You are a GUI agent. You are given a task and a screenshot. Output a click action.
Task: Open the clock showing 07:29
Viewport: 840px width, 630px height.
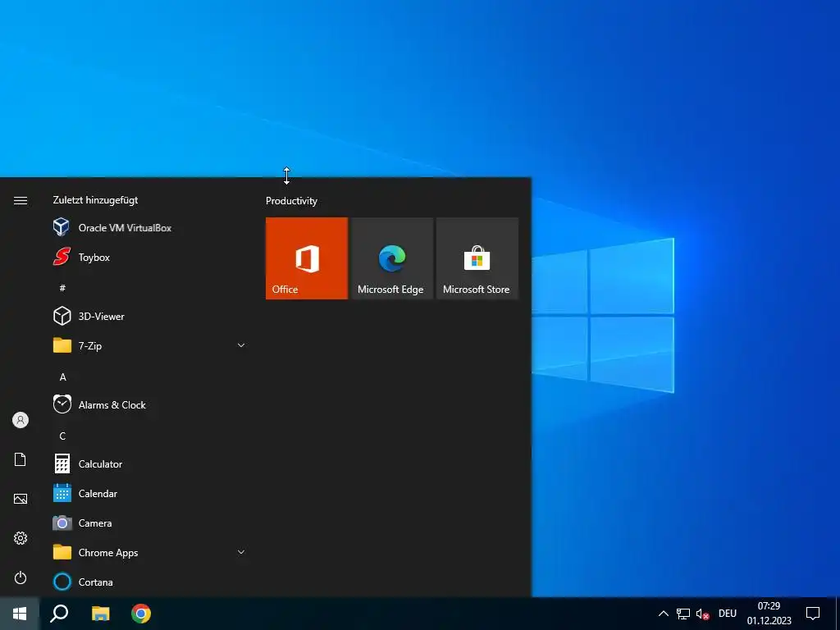tap(769, 614)
